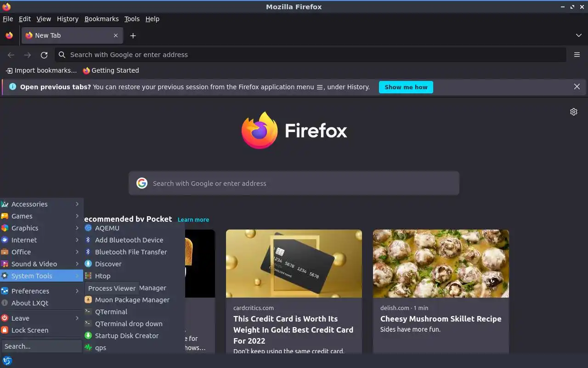
Task: Open the Help menu
Action: coord(152,19)
